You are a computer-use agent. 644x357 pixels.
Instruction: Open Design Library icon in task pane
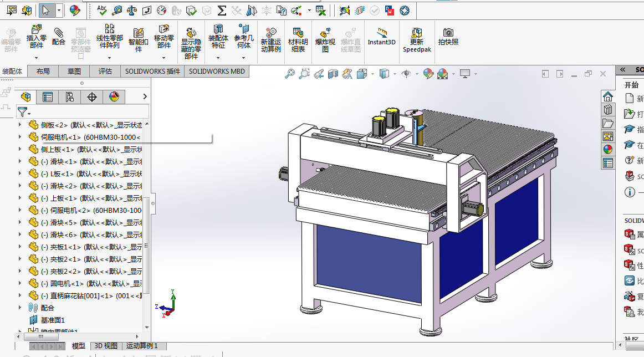[608, 110]
